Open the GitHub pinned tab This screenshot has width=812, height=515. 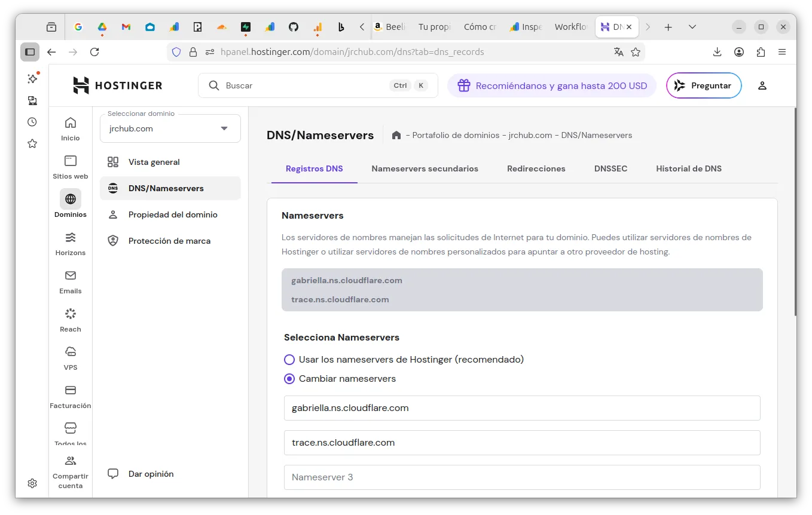coord(294,27)
